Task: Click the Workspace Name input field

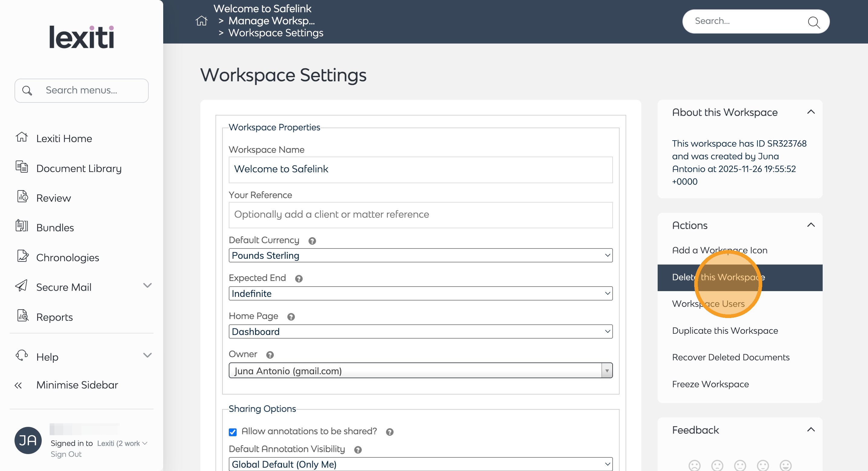Action: click(420, 170)
